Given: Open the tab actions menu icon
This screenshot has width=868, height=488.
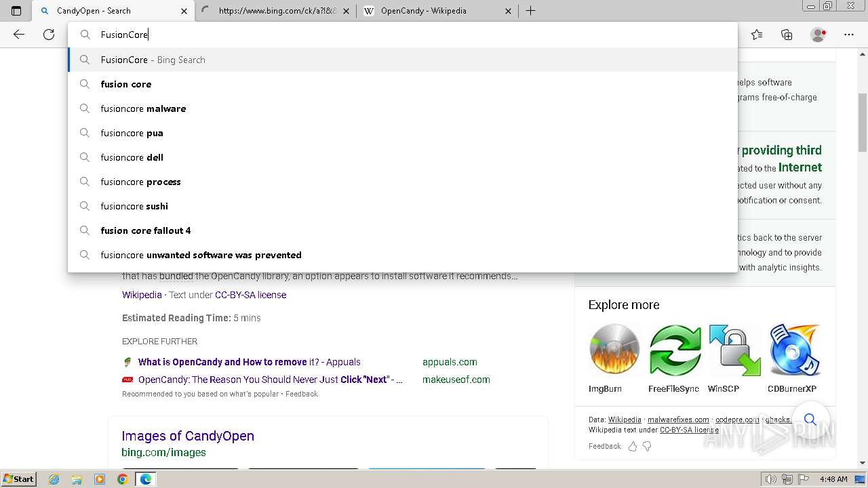Looking at the screenshot, I should 16,11.
